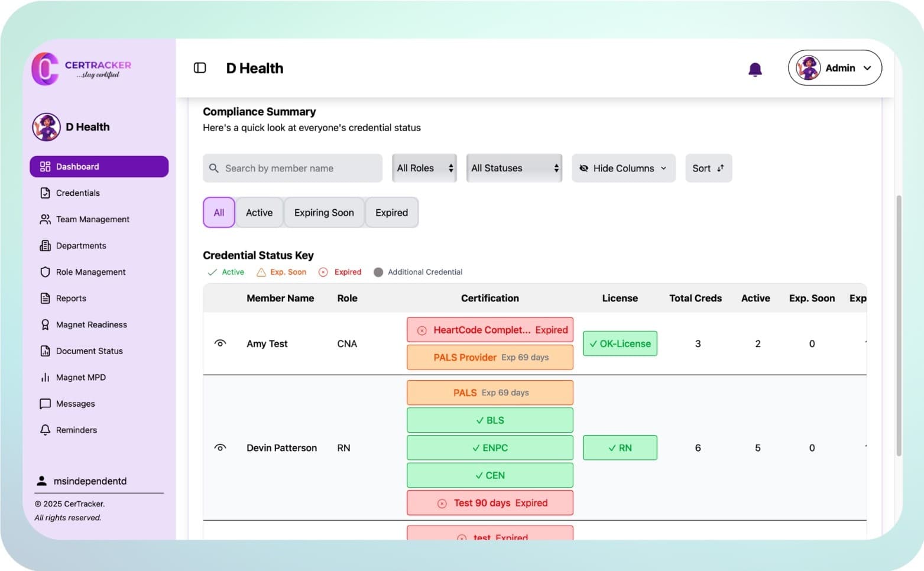Open the Credentials section
This screenshot has height=571, width=924.
pyautogui.click(x=77, y=193)
